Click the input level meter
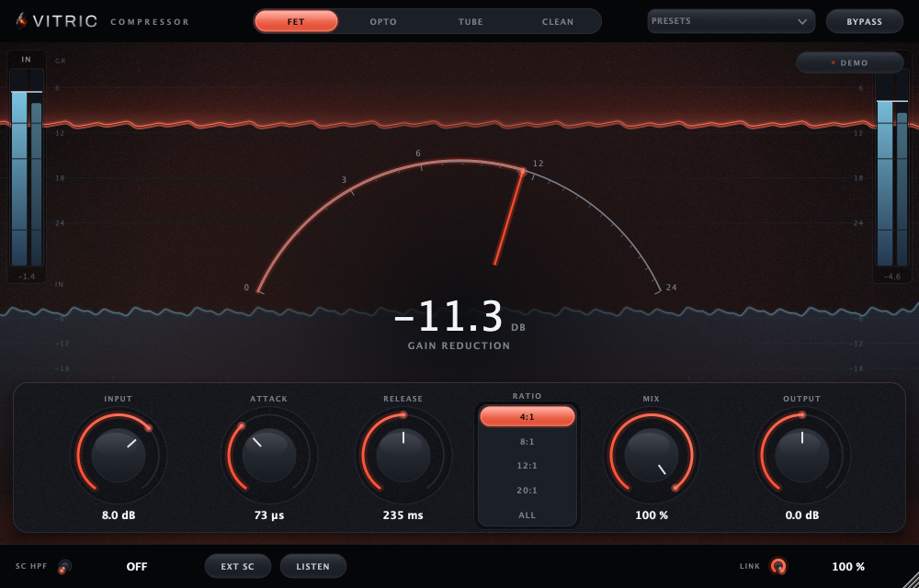This screenshot has width=919, height=588. point(27,167)
